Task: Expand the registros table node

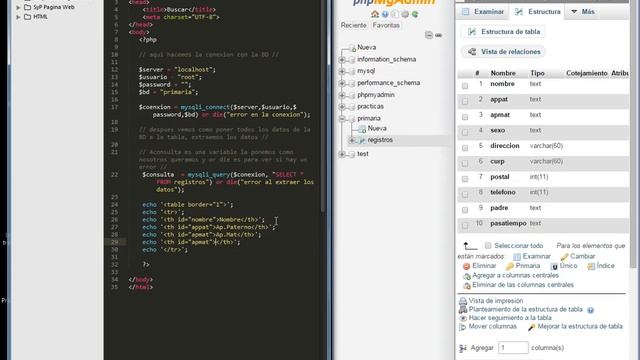Action: pos(352,140)
